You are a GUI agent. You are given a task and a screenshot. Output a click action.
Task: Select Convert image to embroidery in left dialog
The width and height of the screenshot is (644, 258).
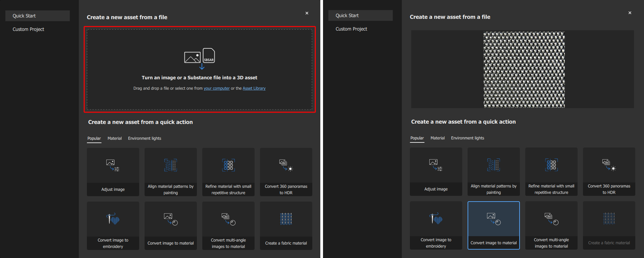(113, 225)
